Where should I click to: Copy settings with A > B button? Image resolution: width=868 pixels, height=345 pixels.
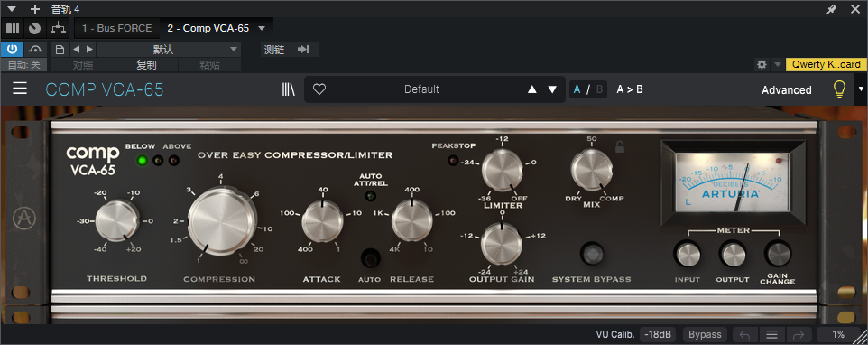point(630,89)
